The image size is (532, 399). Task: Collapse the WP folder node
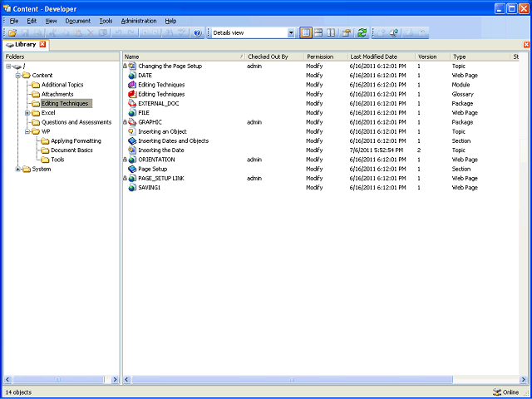pyautogui.click(x=27, y=131)
